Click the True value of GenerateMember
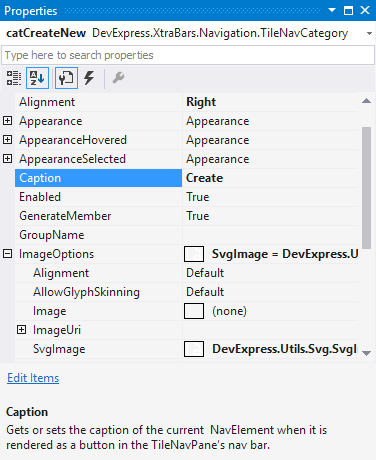376x460 pixels. [198, 216]
